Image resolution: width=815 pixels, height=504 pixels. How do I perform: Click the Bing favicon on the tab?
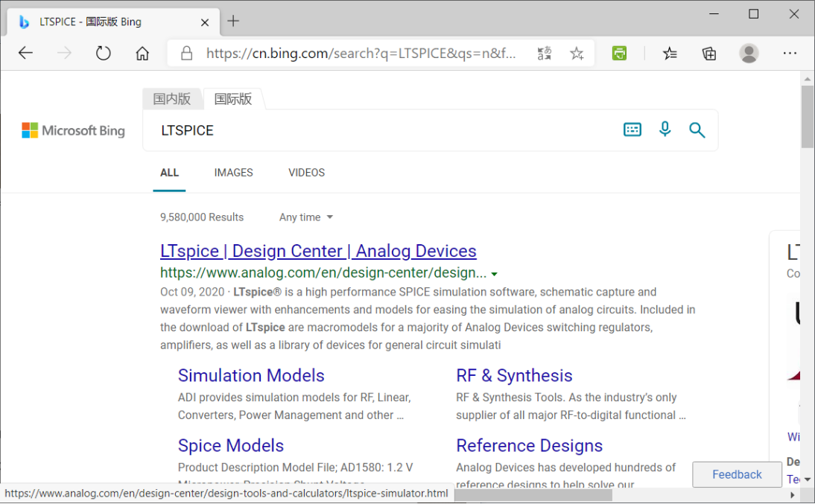pos(24,22)
